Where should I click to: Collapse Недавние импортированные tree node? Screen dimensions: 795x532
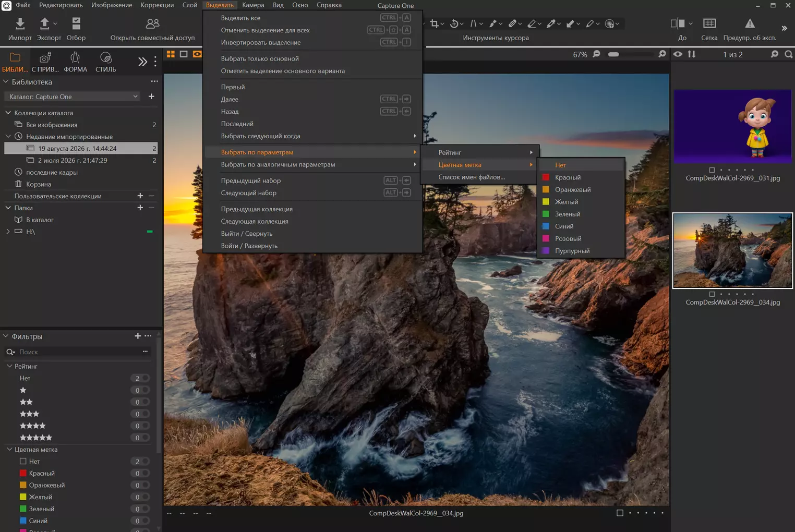click(x=8, y=137)
